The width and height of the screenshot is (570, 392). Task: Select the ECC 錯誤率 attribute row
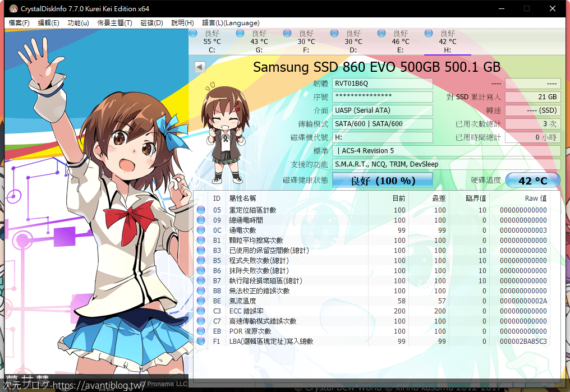pos(372,311)
